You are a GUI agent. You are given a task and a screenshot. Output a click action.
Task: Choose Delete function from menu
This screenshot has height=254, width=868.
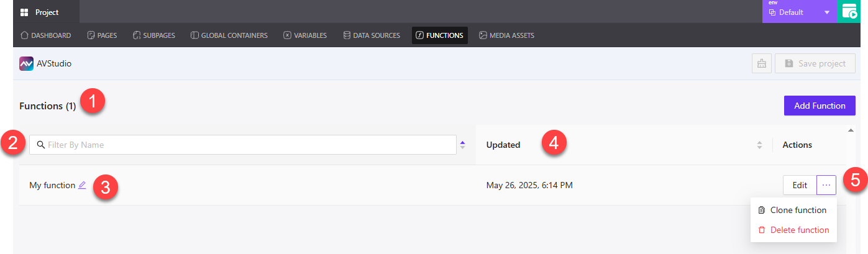[x=793, y=230]
